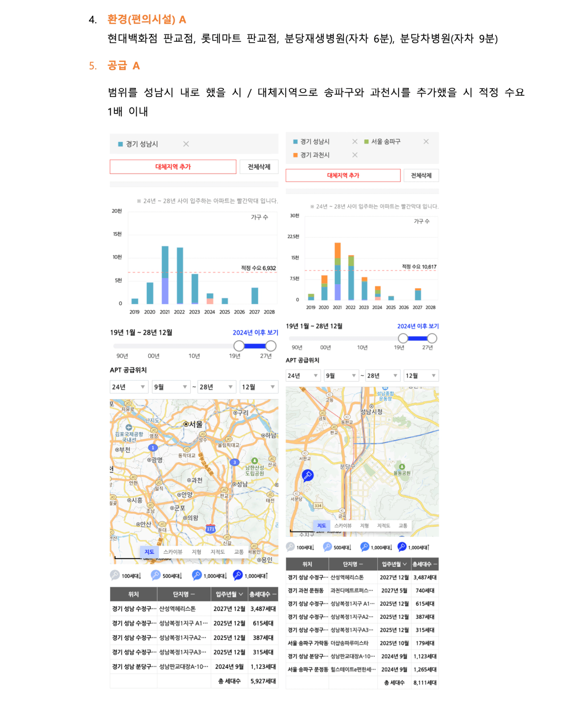This screenshot has height=706, width=588.
Task: Click right legend 500세대 light blue pin
Action: pyautogui.click(x=327, y=546)
